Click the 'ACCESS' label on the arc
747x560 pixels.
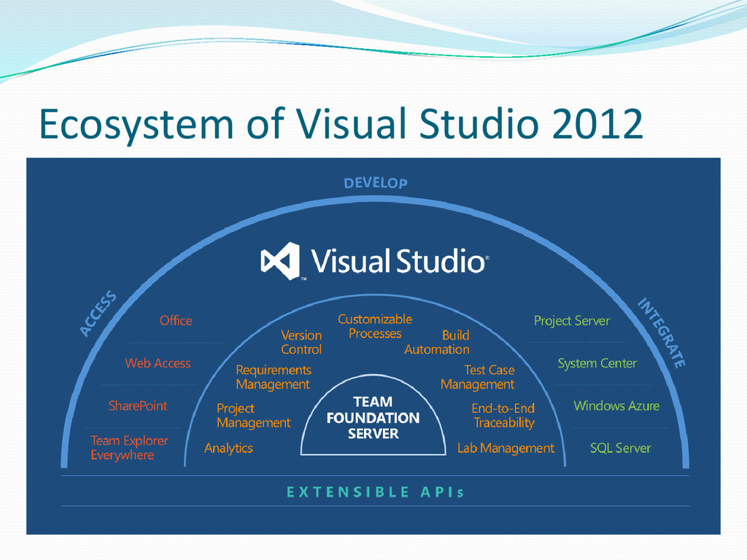click(x=98, y=314)
